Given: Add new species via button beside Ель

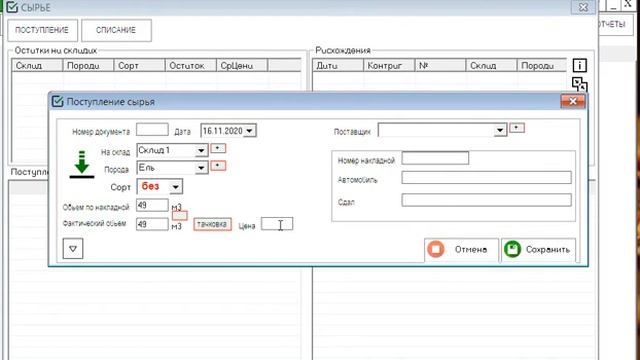Looking at the screenshot, I should tap(218, 166).
